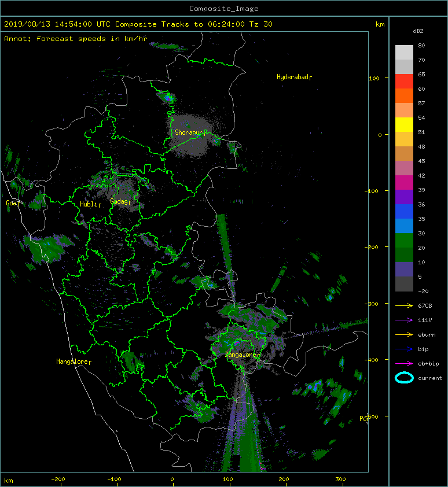Click the 111V legend label
448x487 pixels.
coord(425,320)
